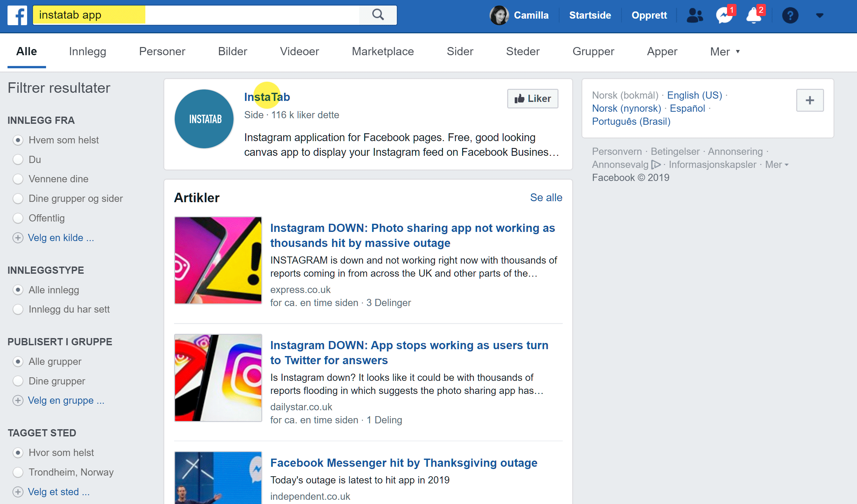Image resolution: width=857 pixels, height=504 pixels.
Task: Switch to the Personer tab
Action: point(162,52)
